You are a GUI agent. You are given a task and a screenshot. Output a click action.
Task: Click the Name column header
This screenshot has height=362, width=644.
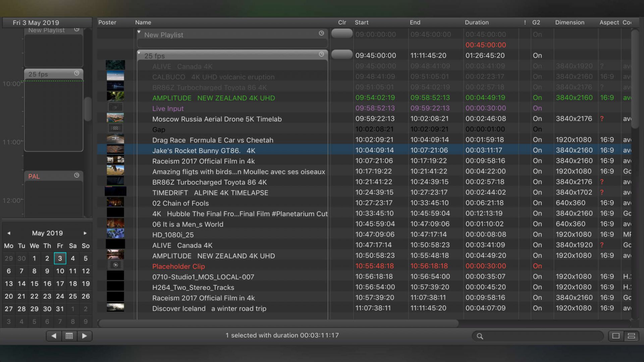[x=143, y=22]
